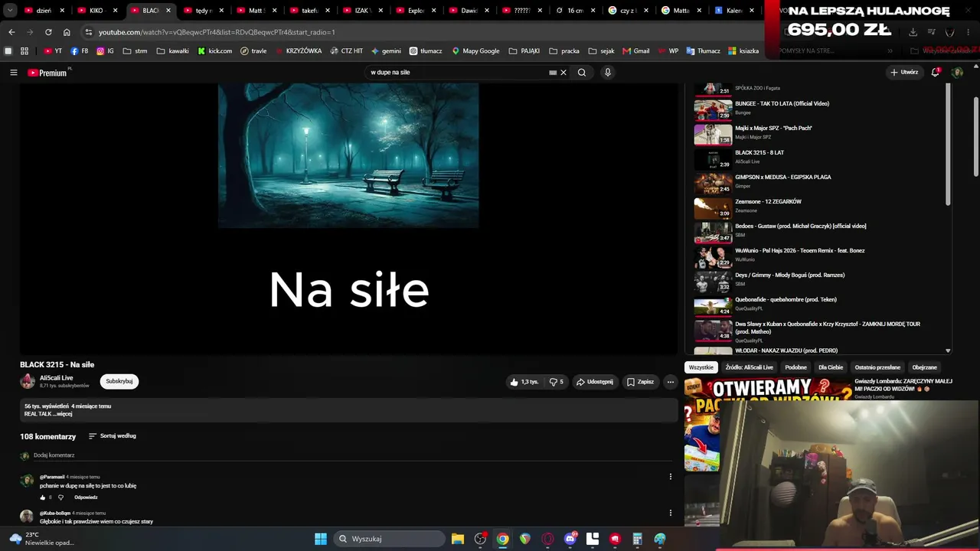The width and height of the screenshot is (980, 551).
Task: Open the kick.com bookmark
Action: point(214,51)
